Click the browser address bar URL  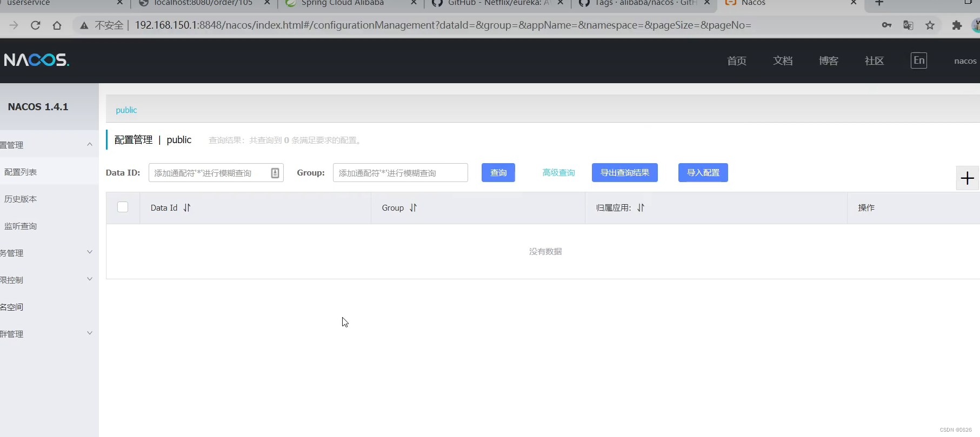443,25
